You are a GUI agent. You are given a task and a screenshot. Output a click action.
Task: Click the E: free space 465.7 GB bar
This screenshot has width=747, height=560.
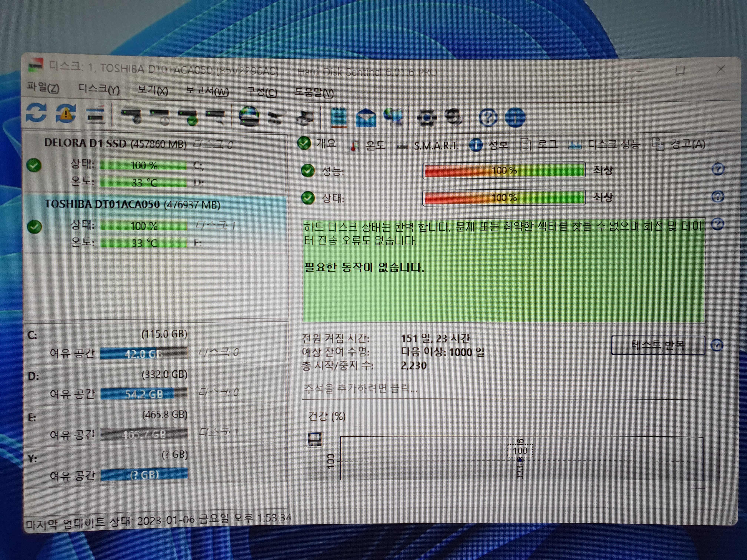[144, 434]
